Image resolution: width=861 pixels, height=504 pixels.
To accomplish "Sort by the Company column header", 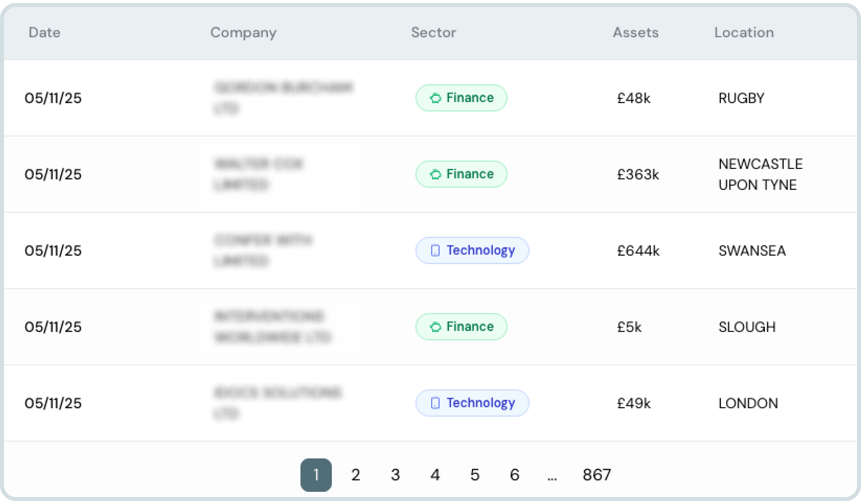I will (243, 32).
